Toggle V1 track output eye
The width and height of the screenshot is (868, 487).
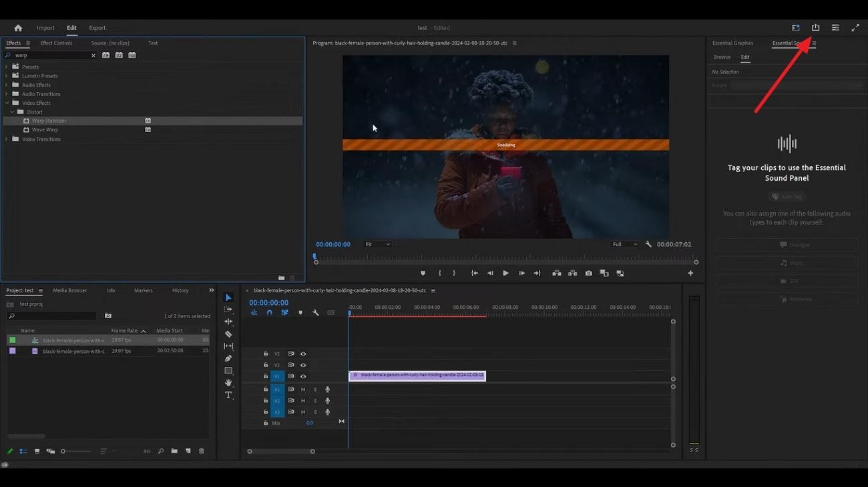coord(303,377)
